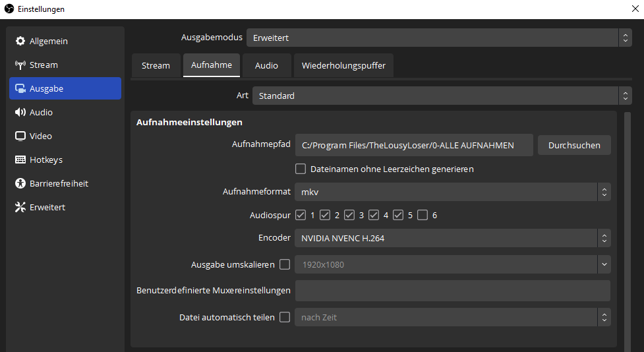Select the Ausgabe output icon
Image resolution: width=644 pixels, height=352 pixels.
20,89
